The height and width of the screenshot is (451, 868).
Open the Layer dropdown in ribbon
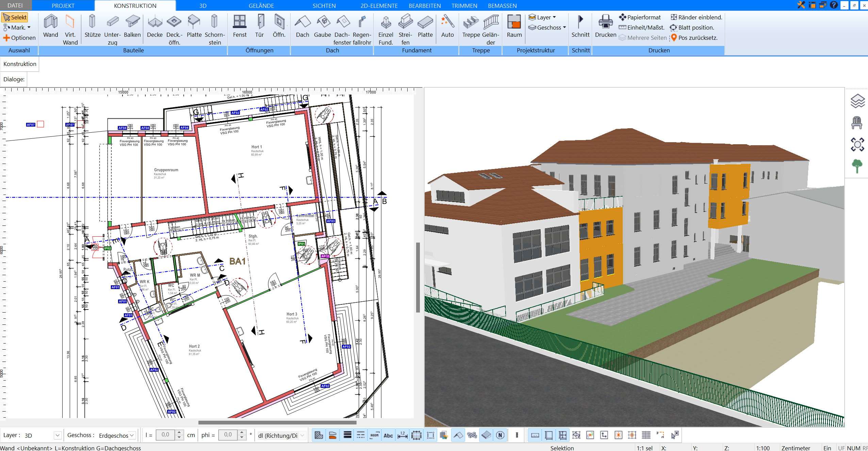[x=542, y=17]
